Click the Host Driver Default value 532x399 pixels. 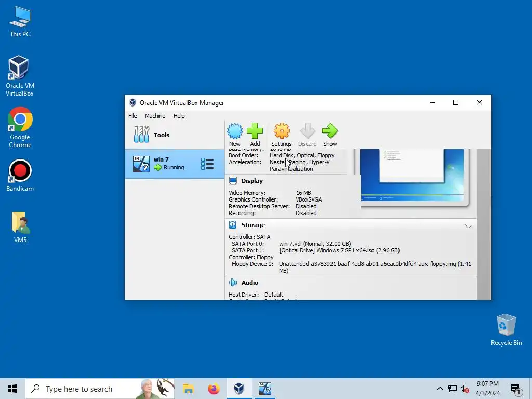[273, 295]
